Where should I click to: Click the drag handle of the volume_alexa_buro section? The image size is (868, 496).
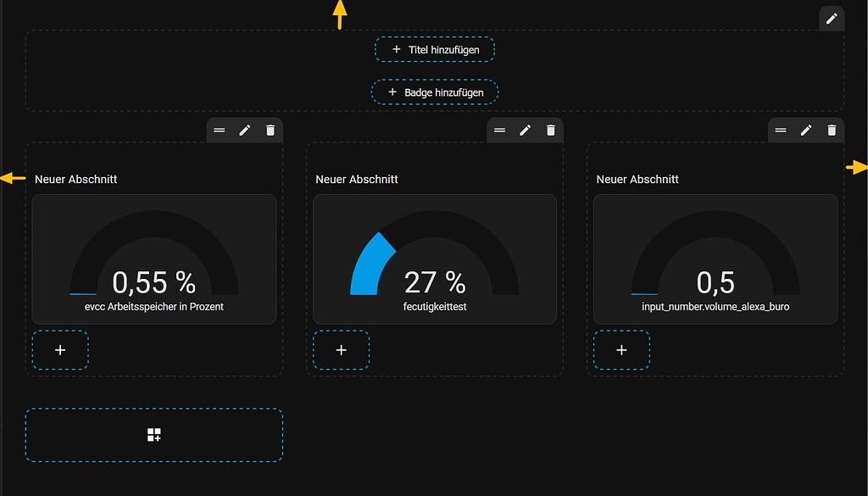pos(781,130)
